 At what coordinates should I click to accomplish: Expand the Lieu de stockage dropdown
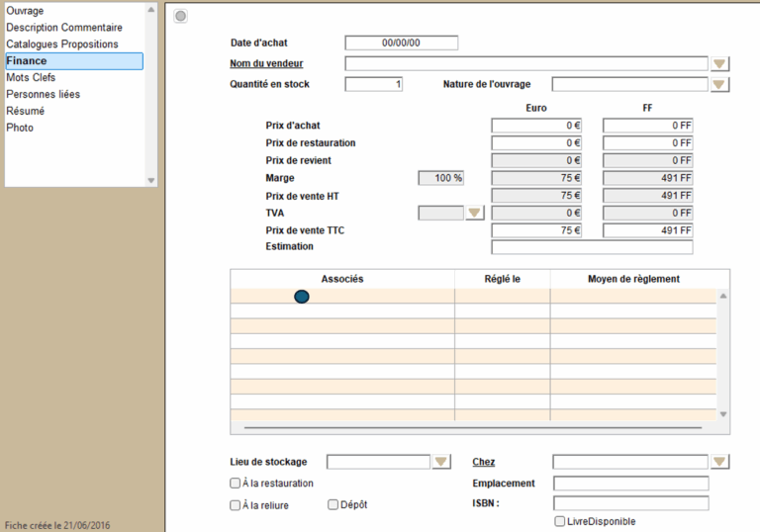pyautogui.click(x=441, y=462)
